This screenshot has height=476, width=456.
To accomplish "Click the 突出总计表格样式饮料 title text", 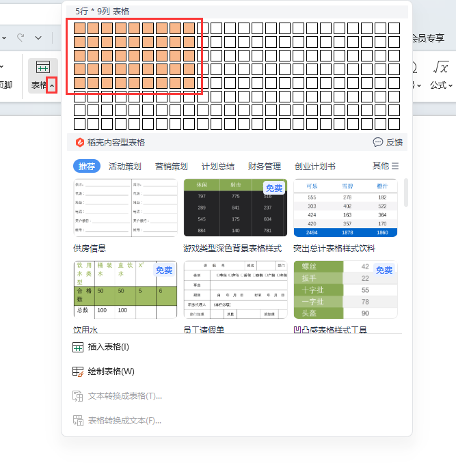I will (334, 249).
